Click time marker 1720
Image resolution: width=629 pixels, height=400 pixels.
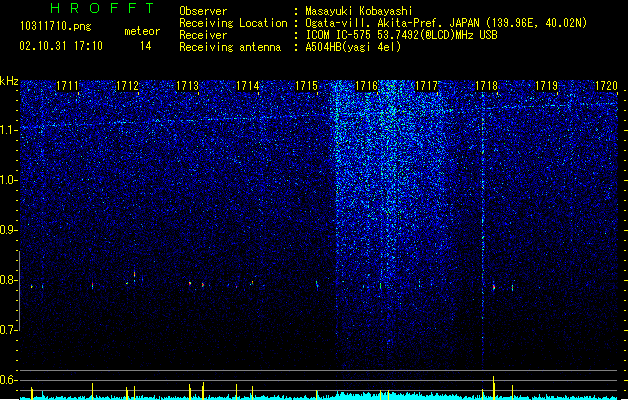click(606, 86)
